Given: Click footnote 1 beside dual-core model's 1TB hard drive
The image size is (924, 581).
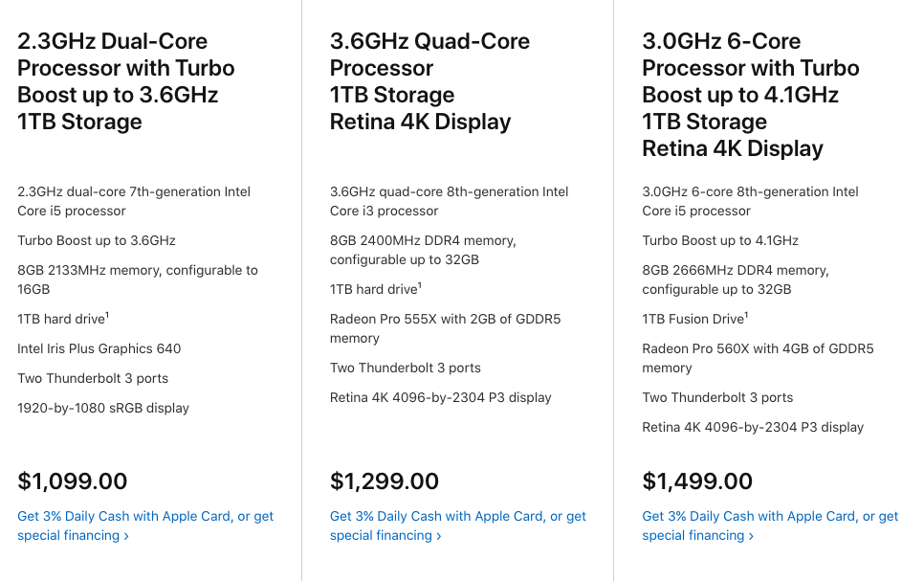Looking at the screenshot, I should point(107,316).
